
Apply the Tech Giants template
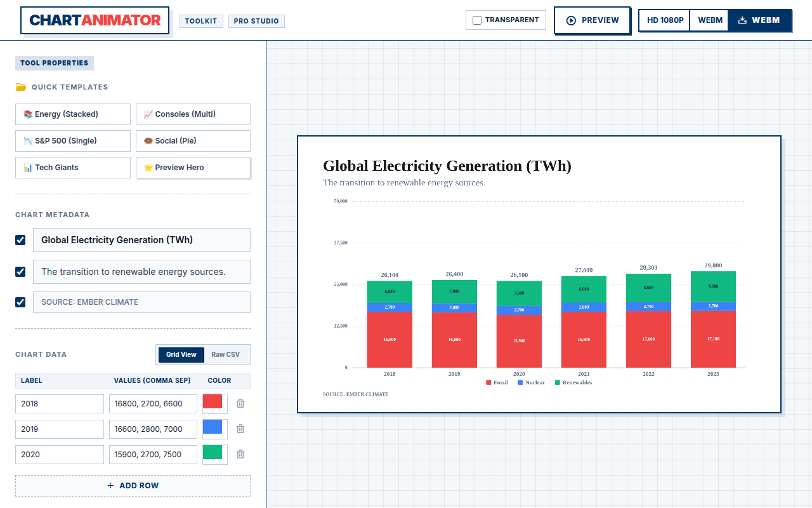coord(73,168)
